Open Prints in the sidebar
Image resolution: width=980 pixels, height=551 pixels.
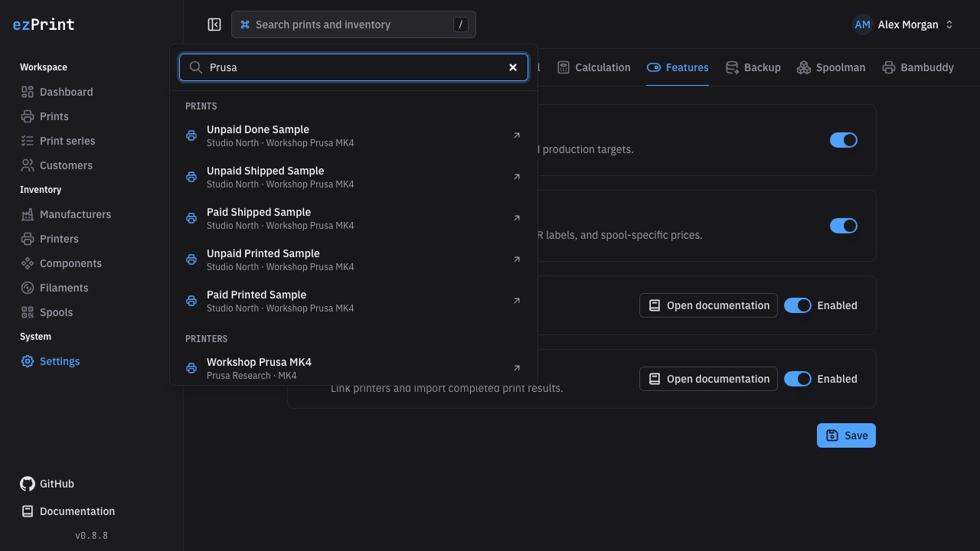pos(92,116)
